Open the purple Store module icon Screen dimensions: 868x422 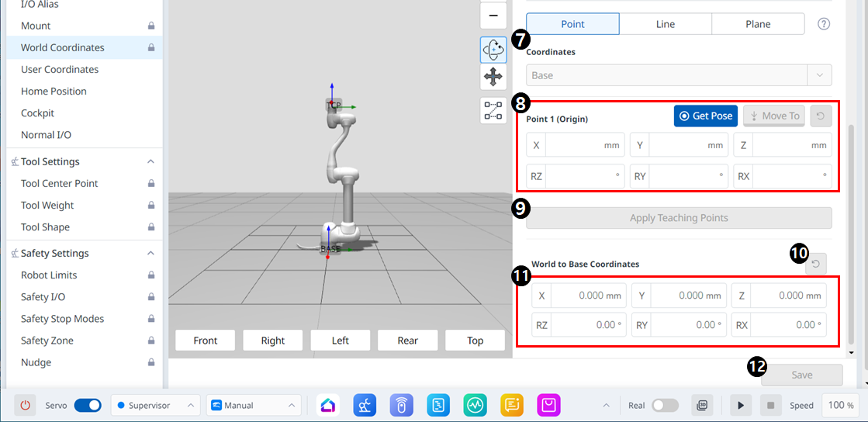[x=548, y=405]
